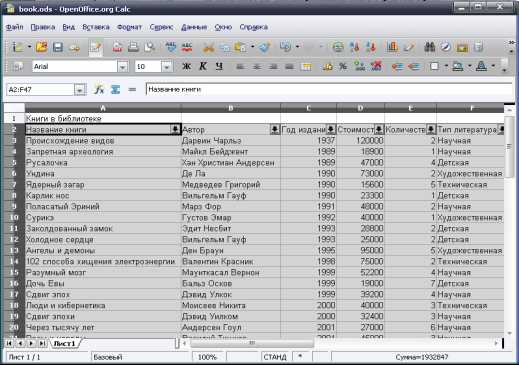Open the Gallery from the toolbar
Image resolution: width=519 pixels, height=365 pixels.
coord(462,47)
